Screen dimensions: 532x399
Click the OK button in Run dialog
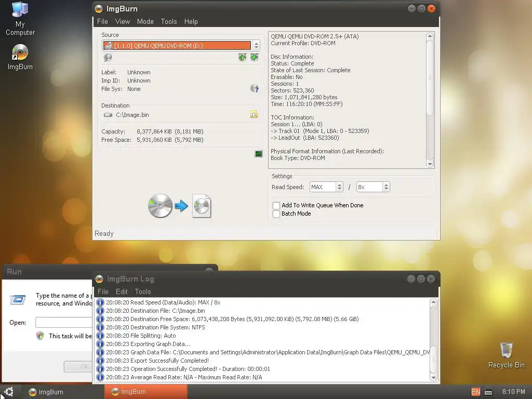pyautogui.click(x=79, y=366)
